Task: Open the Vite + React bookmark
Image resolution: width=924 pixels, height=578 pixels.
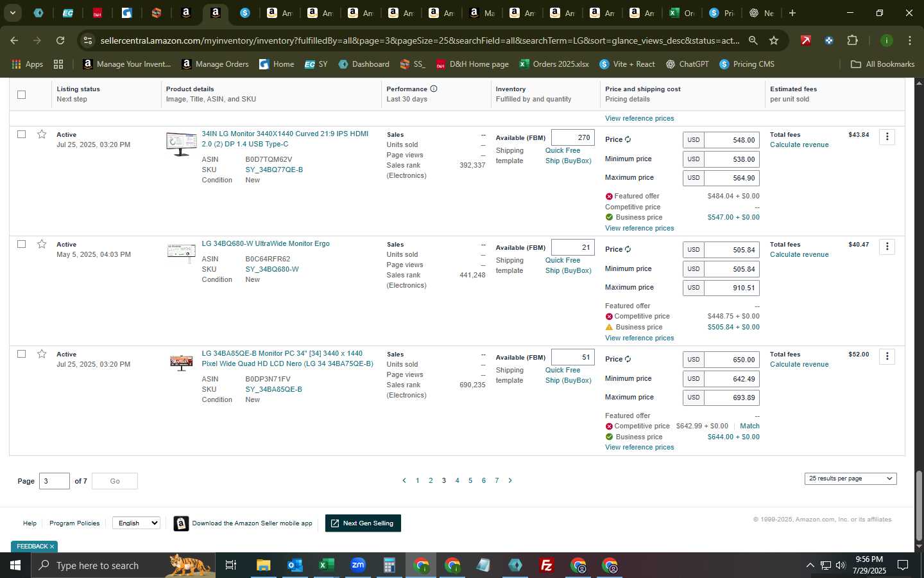Action: coord(627,64)
